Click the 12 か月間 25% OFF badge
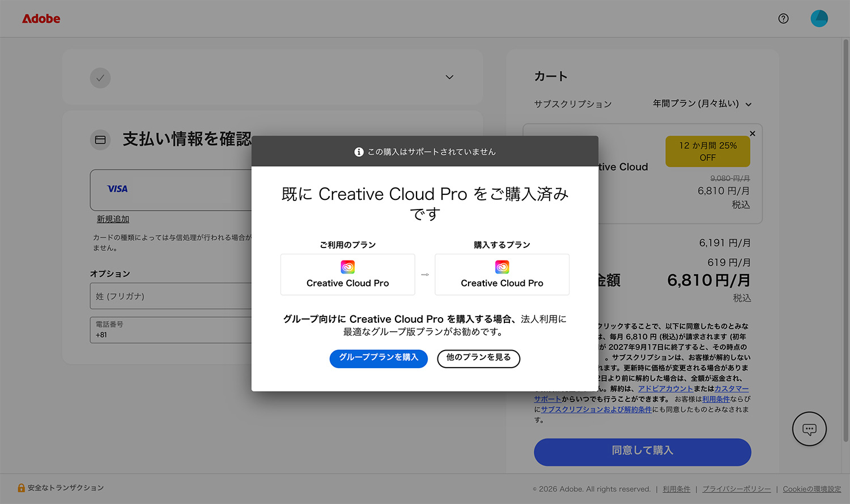The height and width of the screenshot is (504, 850). coord(708,151)
